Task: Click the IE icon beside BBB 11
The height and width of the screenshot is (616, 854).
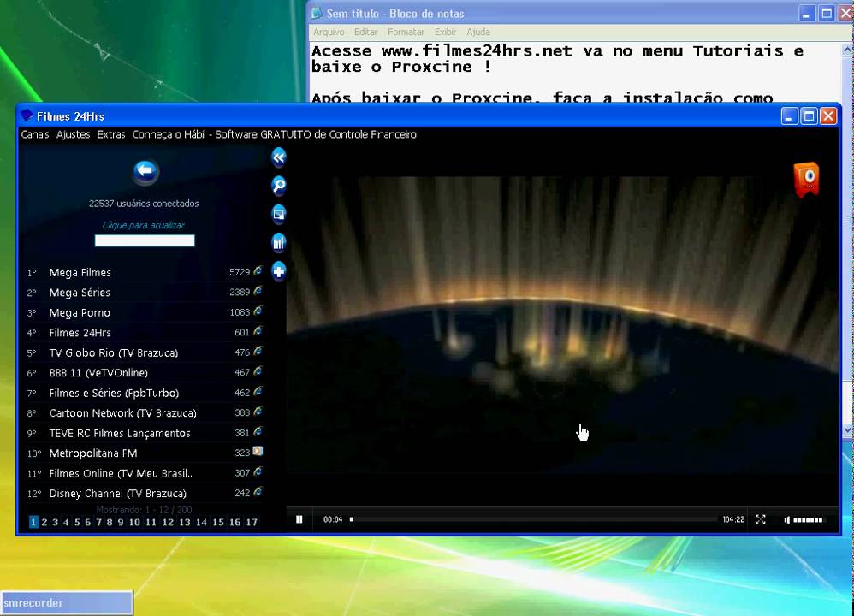Action: coord(258,371)
